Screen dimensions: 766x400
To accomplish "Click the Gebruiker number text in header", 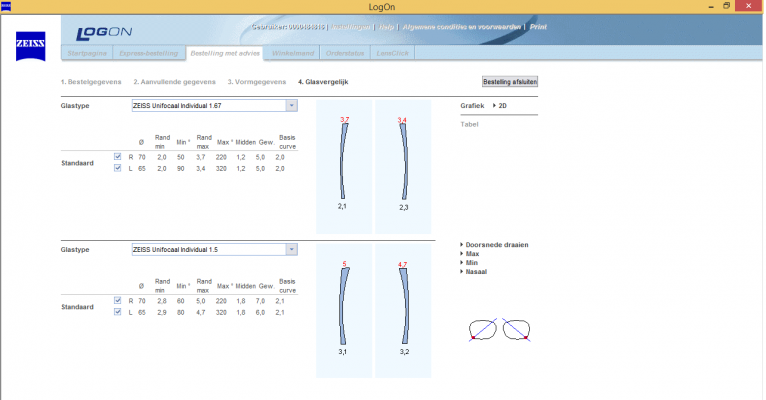I will 288,27.
